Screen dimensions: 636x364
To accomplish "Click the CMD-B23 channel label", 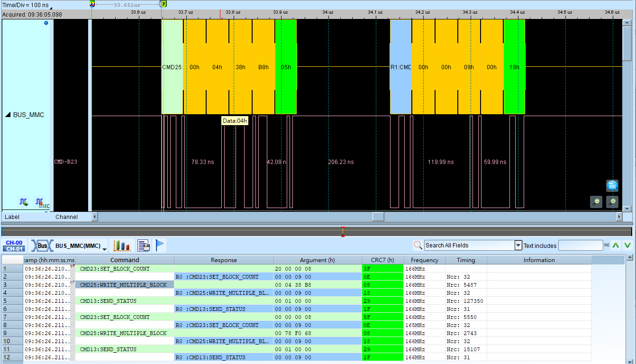I will pos(65,162).
